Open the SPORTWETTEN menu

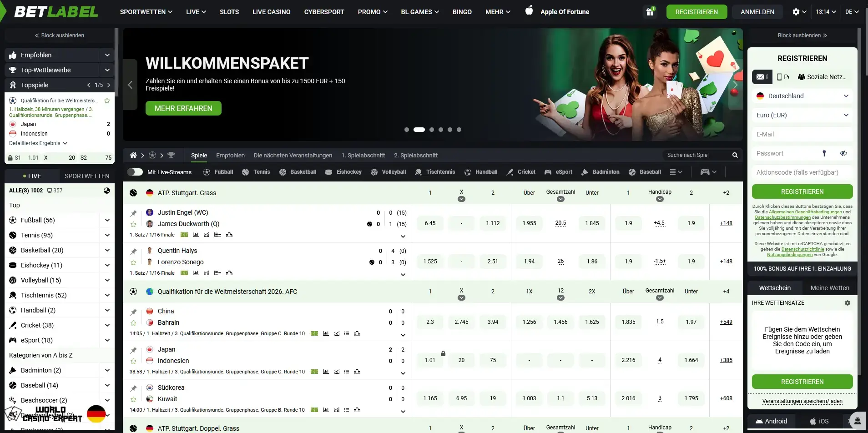(x=146, y=12)
